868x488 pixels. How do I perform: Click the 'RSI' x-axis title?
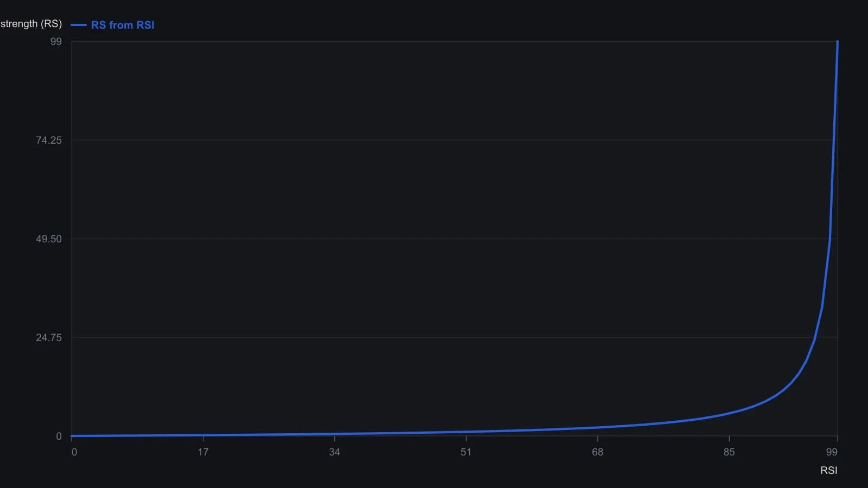tap(829, 471)
